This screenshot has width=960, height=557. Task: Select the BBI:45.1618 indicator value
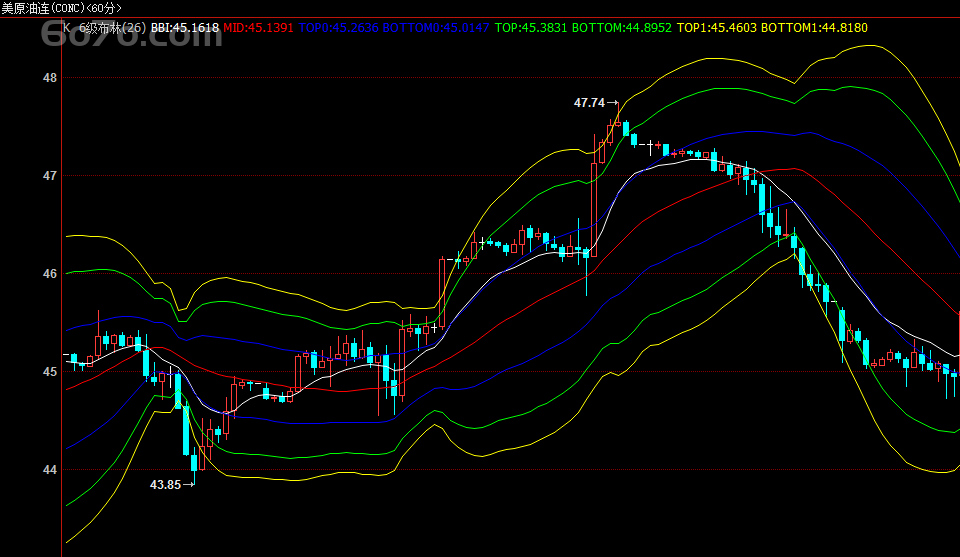click(x=185, y=28)
